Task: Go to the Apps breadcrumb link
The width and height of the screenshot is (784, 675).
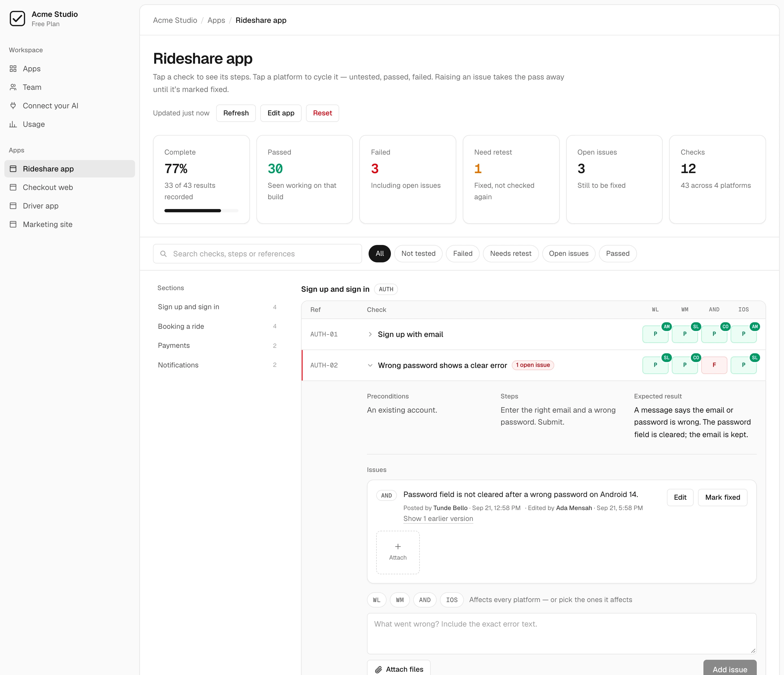Action: (216, 20)
